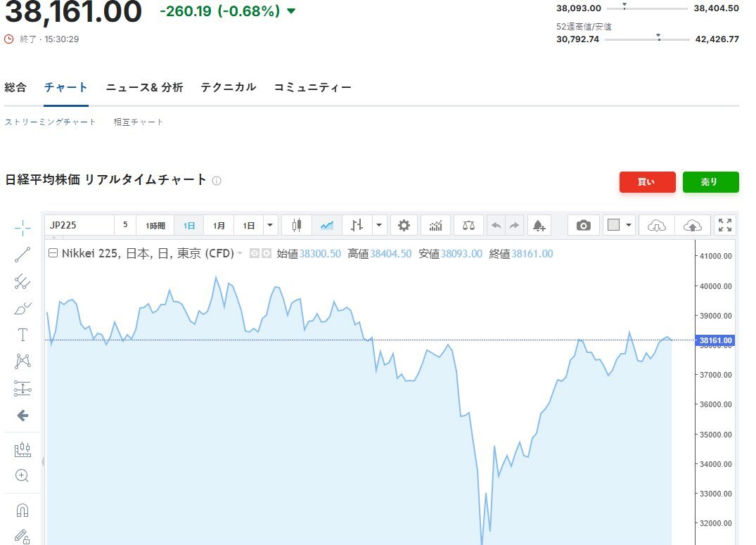Viewport: 756px width, 545px height.
Task: Create a price alert bell
Action: [x=539, y=225]
